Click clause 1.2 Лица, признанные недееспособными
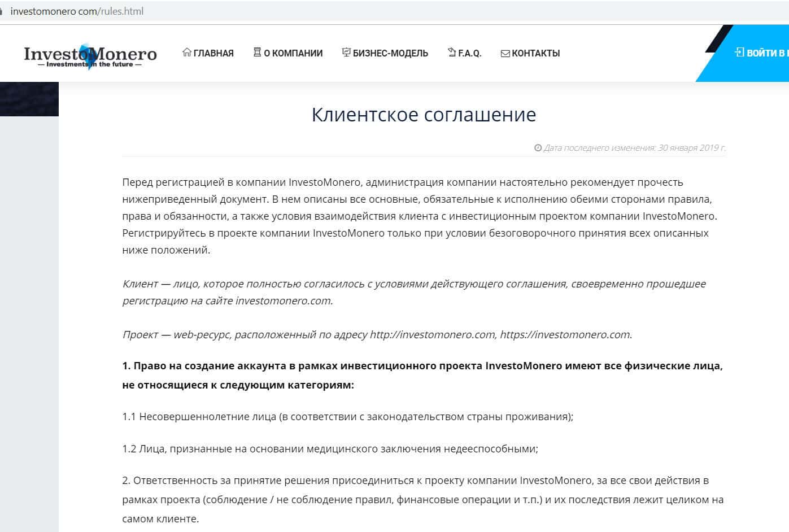Viewport: 789px width, 532px height. click(x=330, y=449)
